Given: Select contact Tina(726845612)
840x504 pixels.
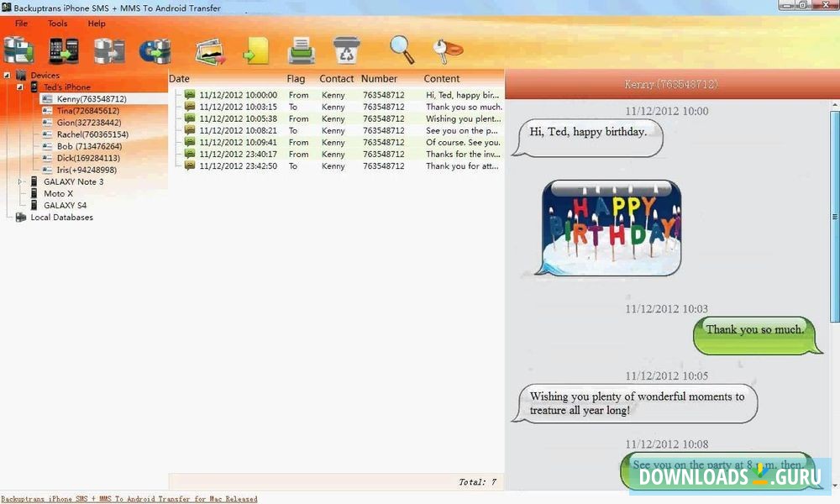Looking at the screenshot, I should (88, 111).
